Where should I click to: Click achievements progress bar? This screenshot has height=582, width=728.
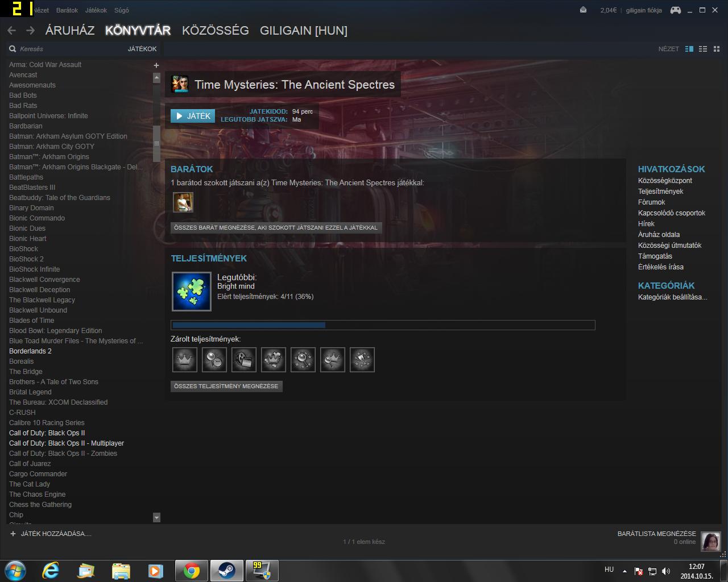(x=383, y=325)
